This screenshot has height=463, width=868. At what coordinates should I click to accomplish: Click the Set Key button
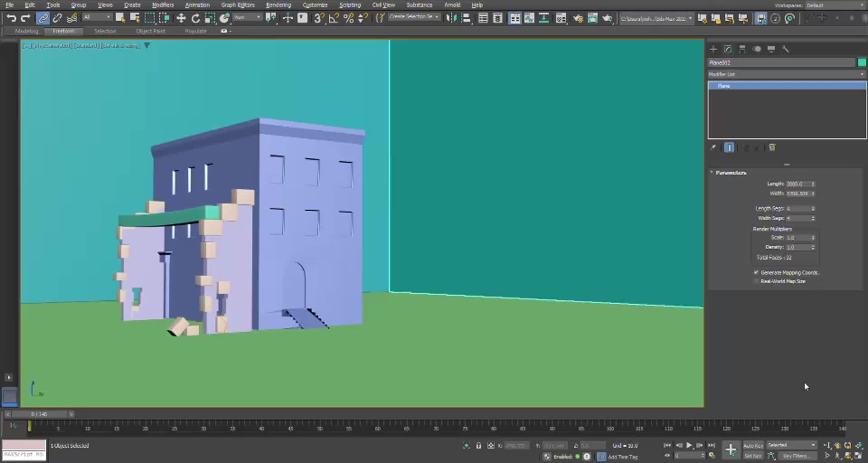tap(753, 456)
